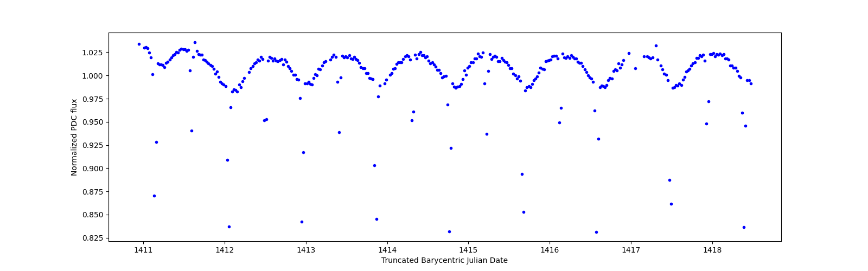Click the y-axis label 'Normalized PDC flux'
Image resolution: width=868 pixels, height=271 pixels.
coord(74,137)
